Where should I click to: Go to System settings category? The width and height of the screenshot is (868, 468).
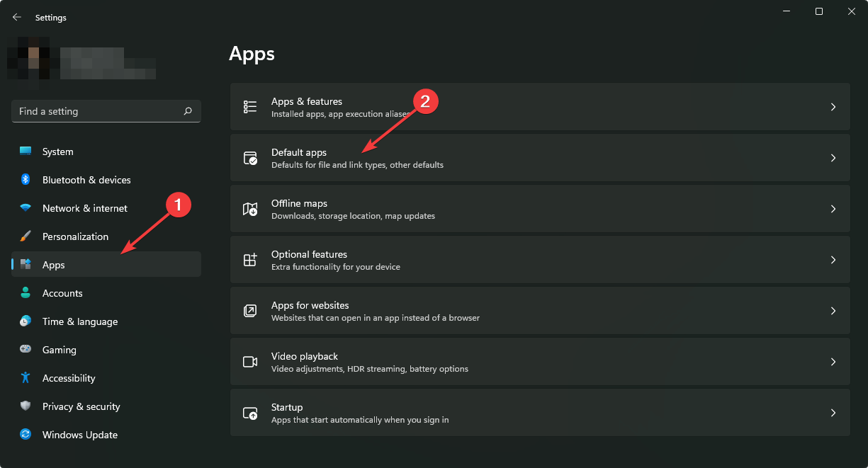click(x=57, y=152)
